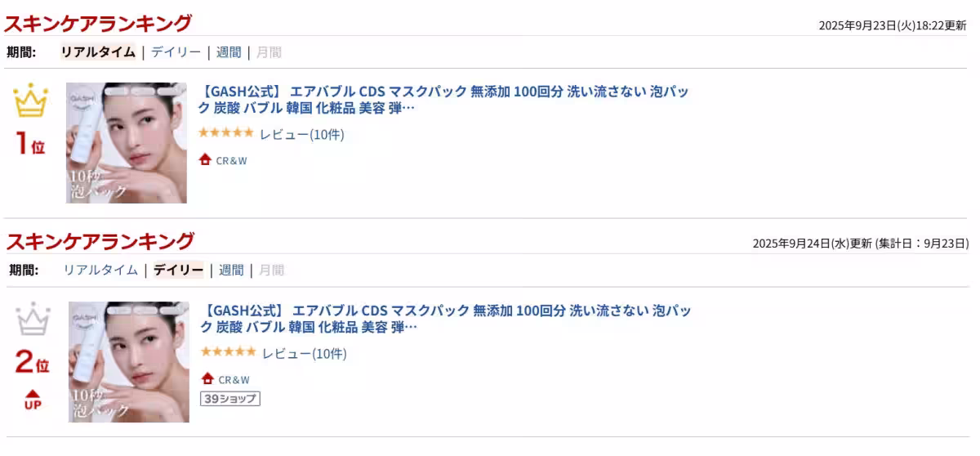Click the rank 1 product thumbnail image
Screen dimensions: 980x456
[127, 142]
